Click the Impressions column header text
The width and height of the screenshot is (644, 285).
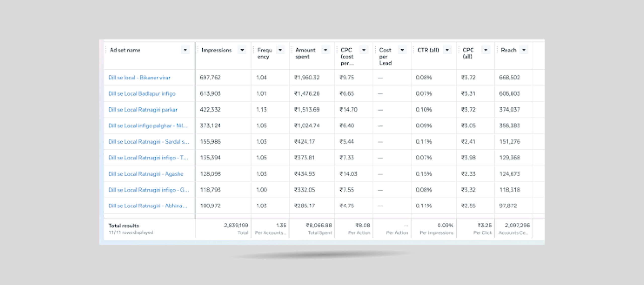pyautogui.click(x=216, y=50)
